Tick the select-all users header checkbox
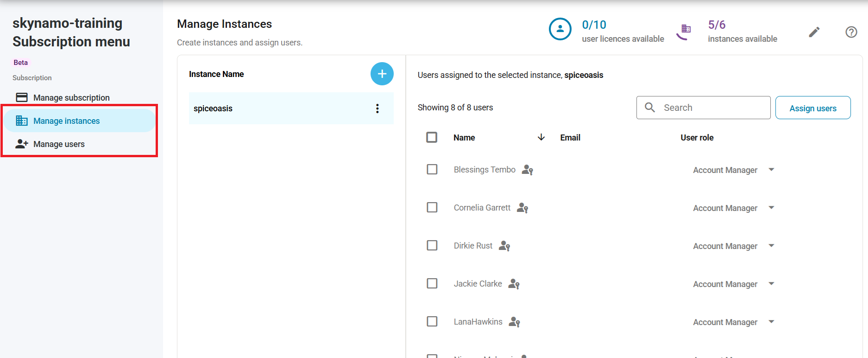The height and width of the screenshot is (358, 868). (x=431, y=137)
